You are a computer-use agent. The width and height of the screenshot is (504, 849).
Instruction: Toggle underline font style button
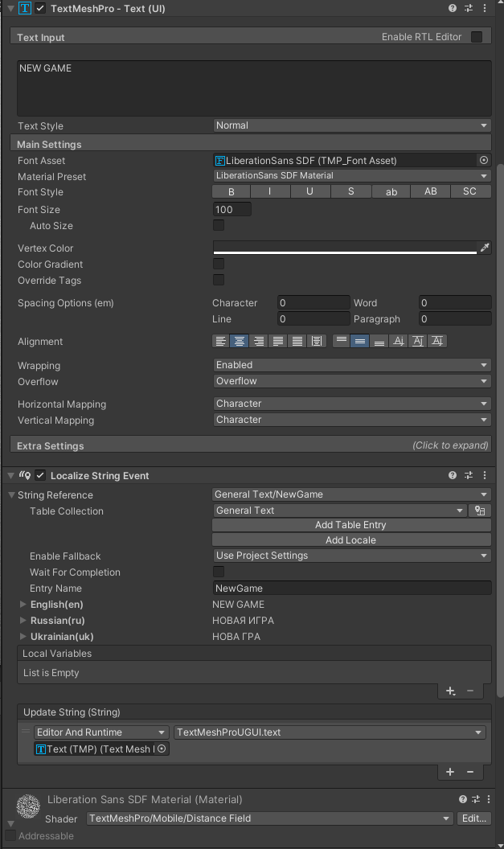[x=309, y=192]
